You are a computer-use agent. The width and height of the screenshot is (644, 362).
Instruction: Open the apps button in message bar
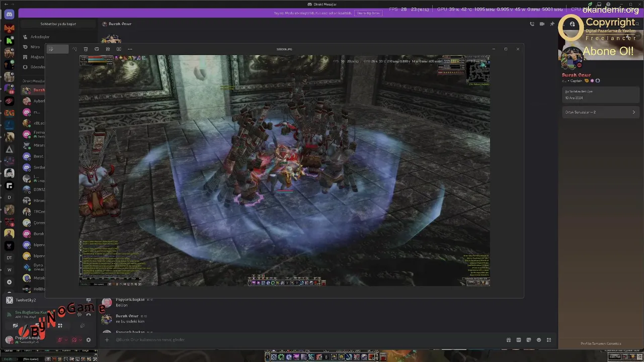(549, 340)
